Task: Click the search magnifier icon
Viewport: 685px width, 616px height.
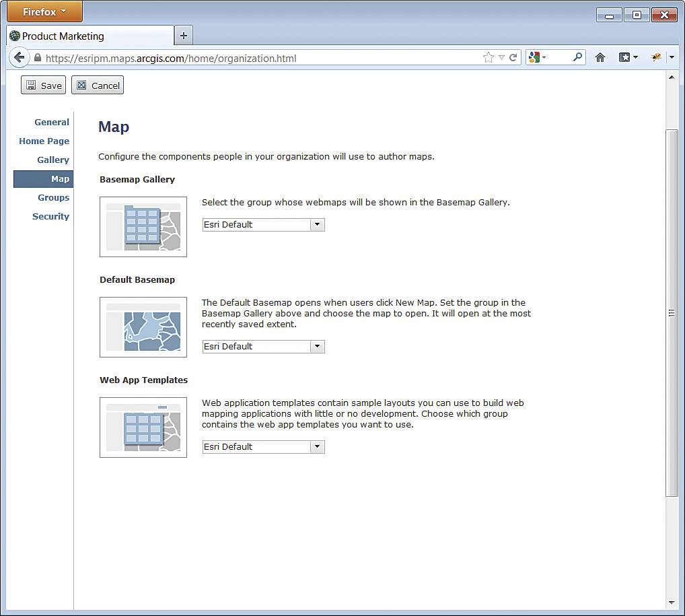Action: (x=577, y=57)
